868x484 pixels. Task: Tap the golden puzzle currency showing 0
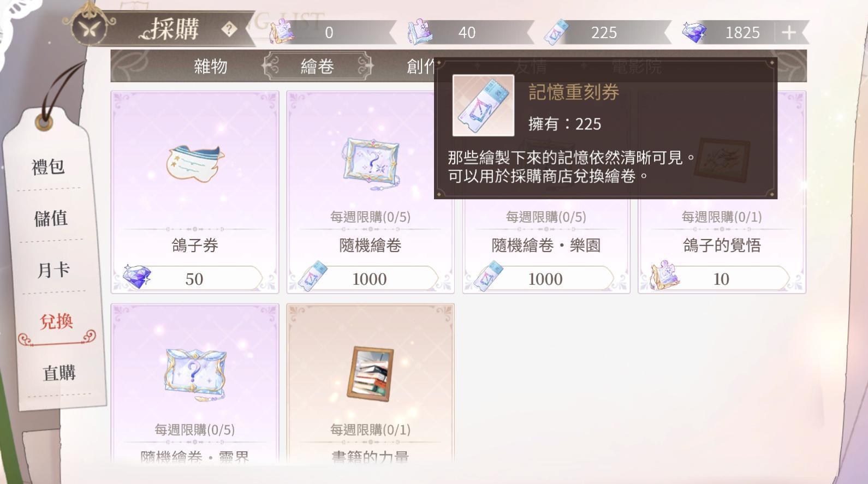click(x=282, y=32)
